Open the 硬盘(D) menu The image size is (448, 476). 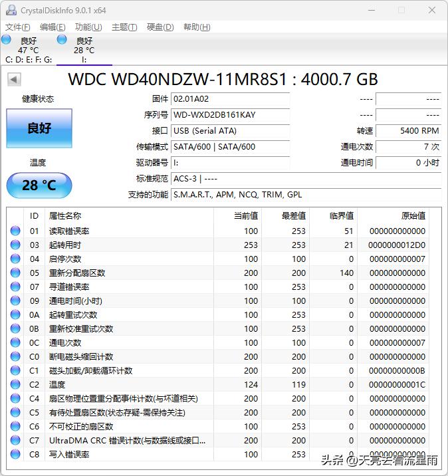(160, 27)
